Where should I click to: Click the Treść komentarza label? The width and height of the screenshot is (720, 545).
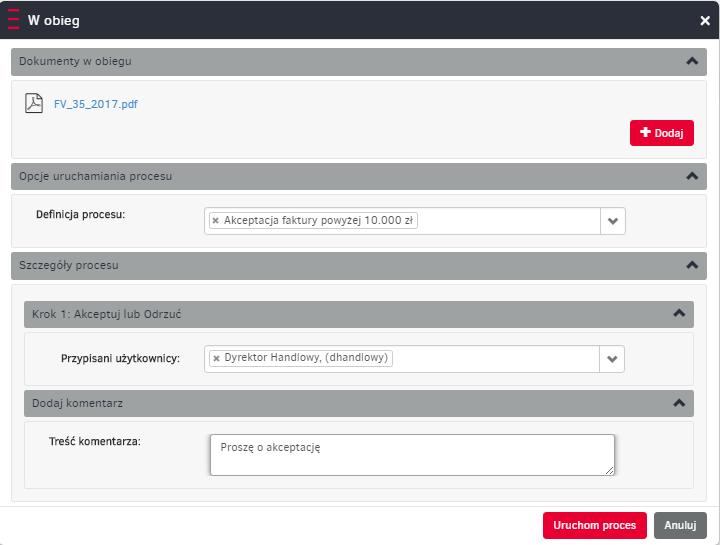(x=95, y=442)
